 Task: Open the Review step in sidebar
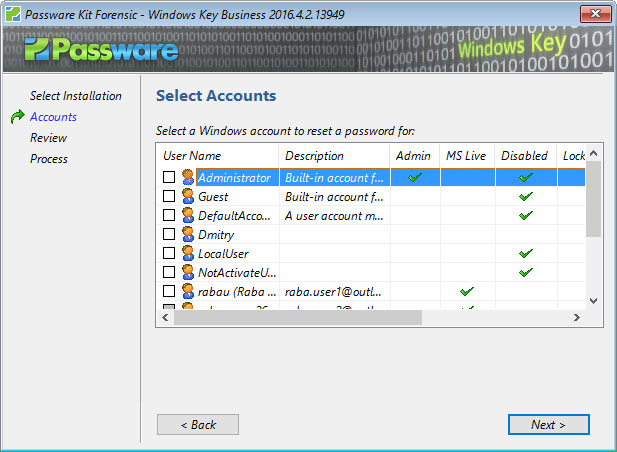(48, 138)
